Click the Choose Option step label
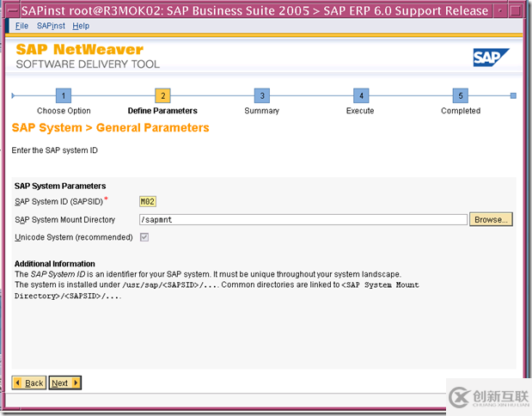The width and height of the screenshot is (532, 416). pyautogui.click(x=64, y=111)
